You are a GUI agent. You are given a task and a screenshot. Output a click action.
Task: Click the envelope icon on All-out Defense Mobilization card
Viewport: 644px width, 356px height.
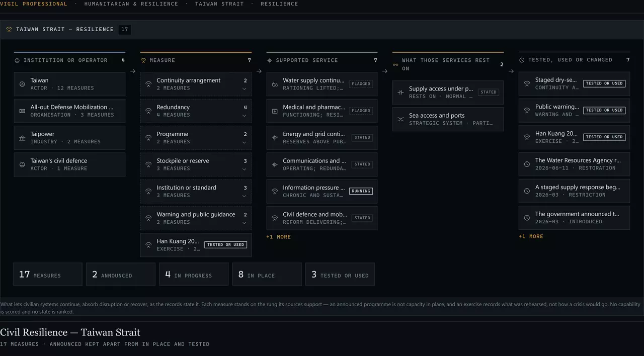[22, 111]
